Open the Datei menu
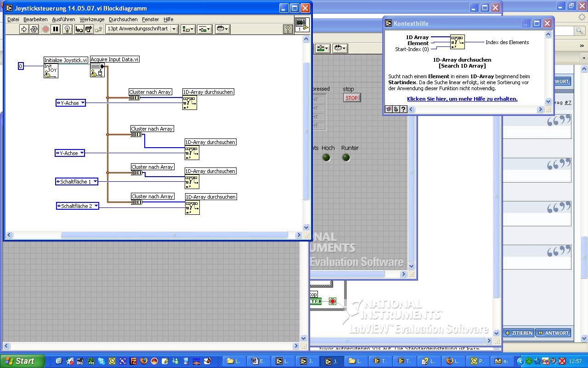Viewport: 588px width, 368px height. [x=13, y=19]
